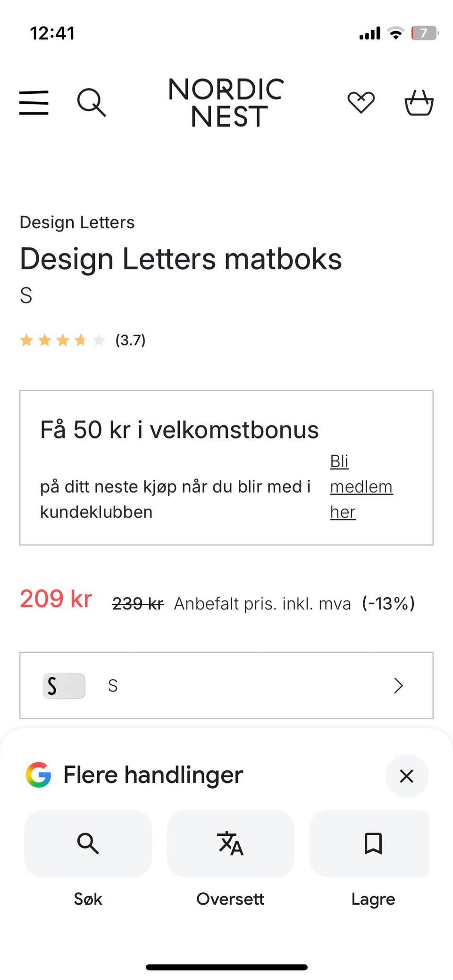Open the shopping basket
The height and width of the screenshot is (980, 453).
[x=419, y=102]
